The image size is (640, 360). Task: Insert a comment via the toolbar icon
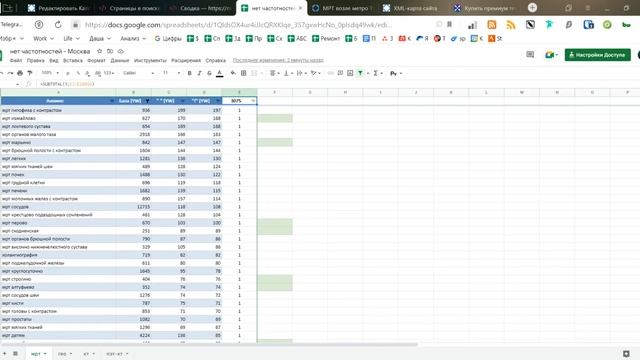340,73
